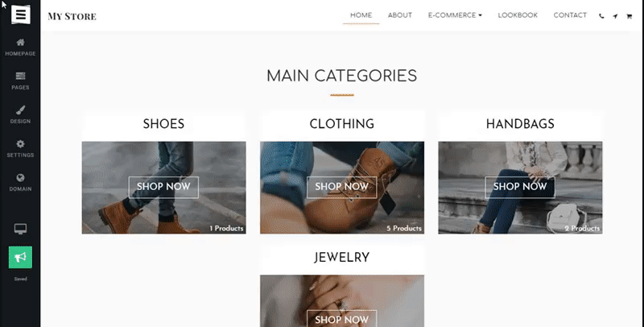
Task: Open the Pages sidebar section
Action: click(x=20, y=81)
